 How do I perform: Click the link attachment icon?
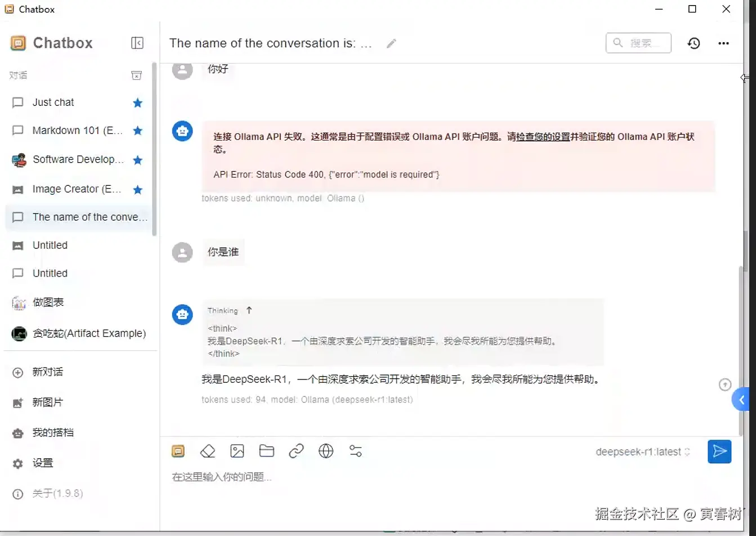tap(296, 451)
